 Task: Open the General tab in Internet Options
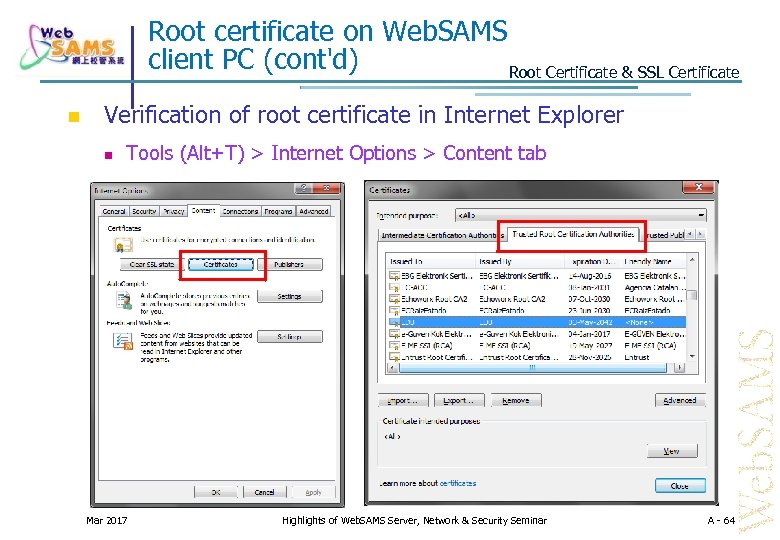(113, 211)
